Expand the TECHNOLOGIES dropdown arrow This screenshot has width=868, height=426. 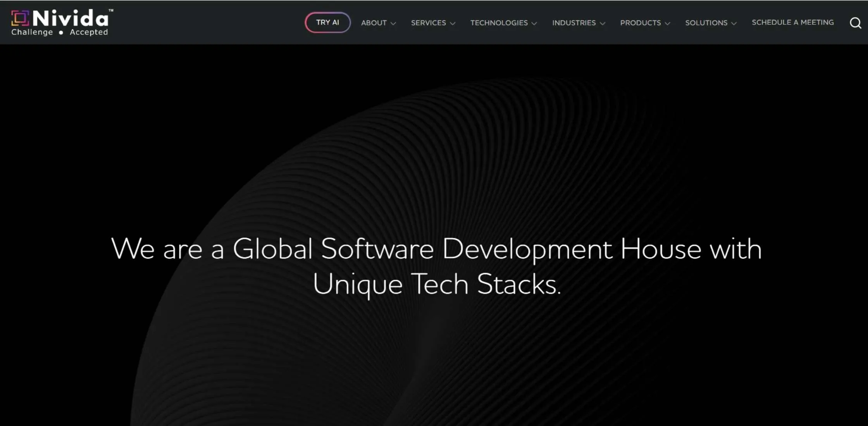point(534,23)
